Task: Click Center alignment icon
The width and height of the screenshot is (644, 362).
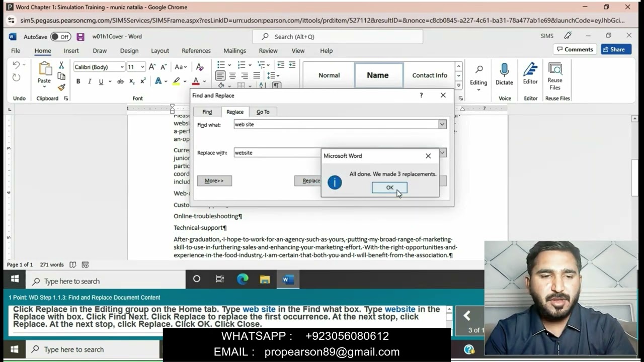Action: [232, 76]
